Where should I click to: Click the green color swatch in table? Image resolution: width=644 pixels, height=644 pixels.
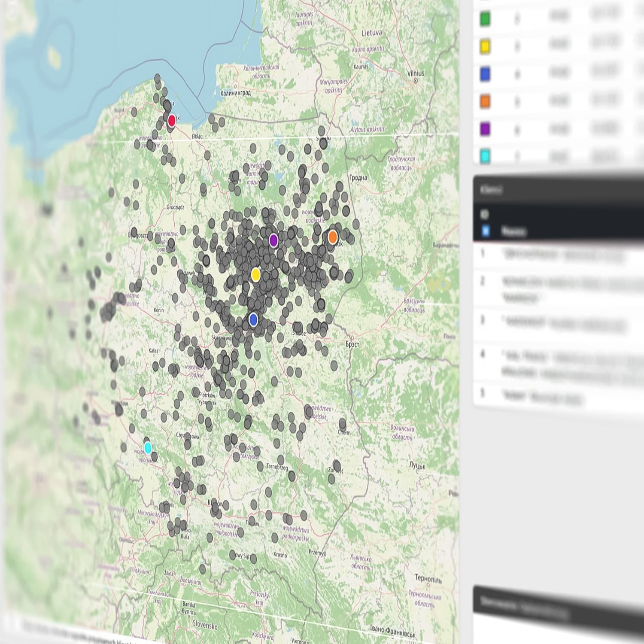(x=485, y=19)
